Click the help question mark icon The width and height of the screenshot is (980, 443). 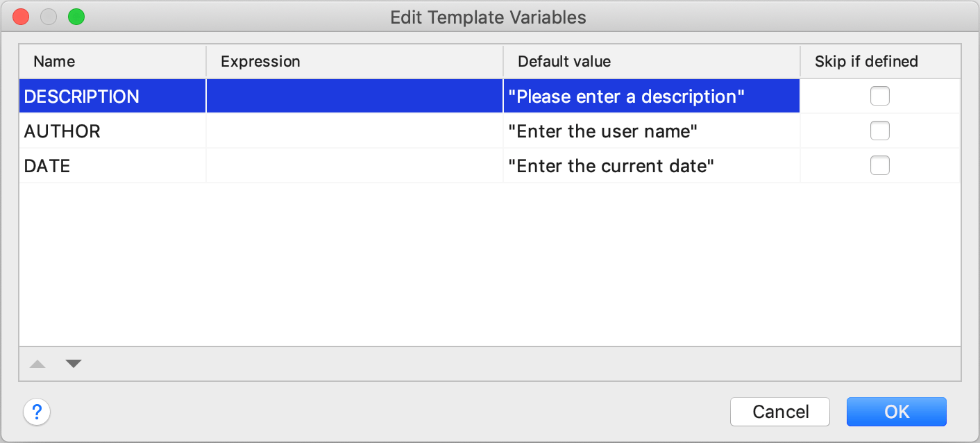click(37, 412)
